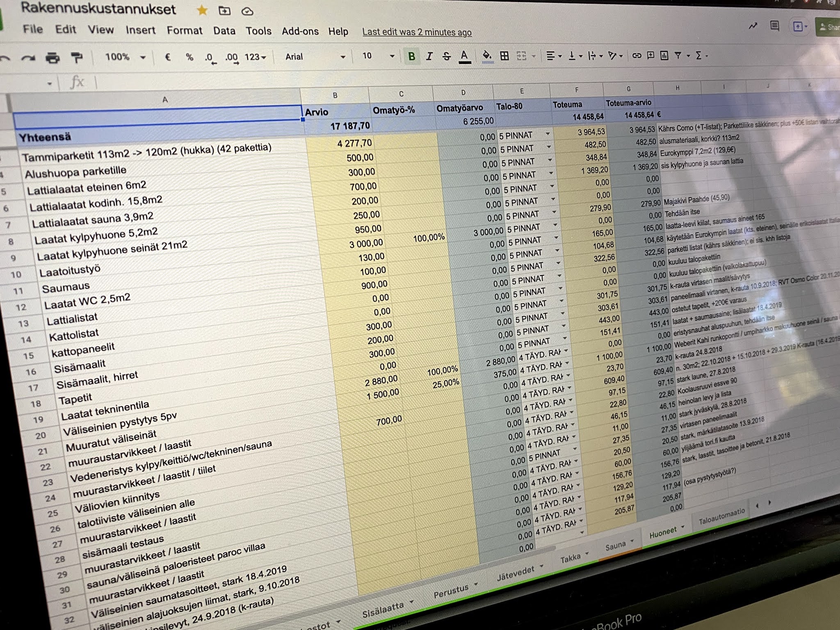
Task: Select the 'Toteuma' header cell
Action: pos(578,105)
